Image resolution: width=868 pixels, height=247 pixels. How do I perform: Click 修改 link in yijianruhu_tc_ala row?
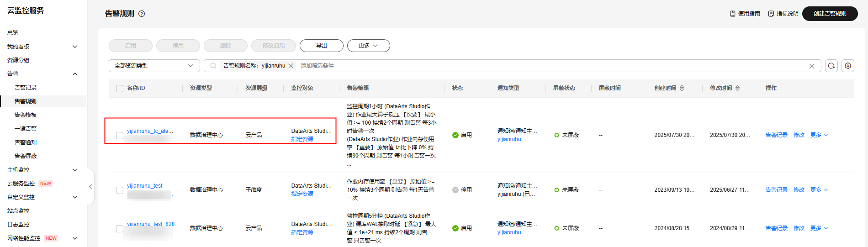(799, 135)
